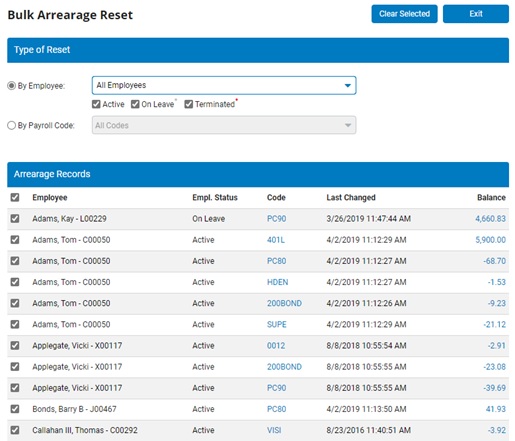Select the By Payroll Code radio option
The width and height of the screenshot is (515, 441).
click(x=11, y=125)
